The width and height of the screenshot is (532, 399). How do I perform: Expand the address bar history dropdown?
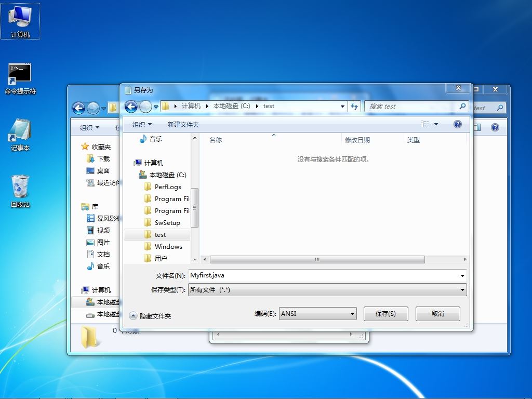click(342, 106)
